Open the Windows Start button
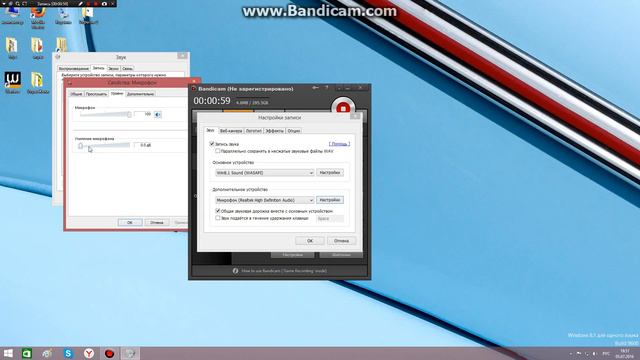The height and width of the screenshot is (360, 640). coord(8,353)
